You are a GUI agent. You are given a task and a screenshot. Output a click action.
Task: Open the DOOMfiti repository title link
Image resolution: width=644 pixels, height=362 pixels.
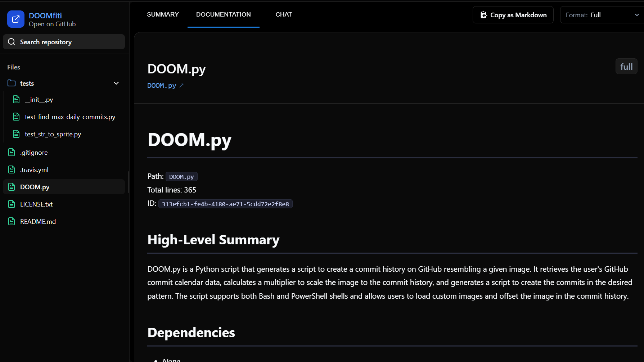point(45,15)
